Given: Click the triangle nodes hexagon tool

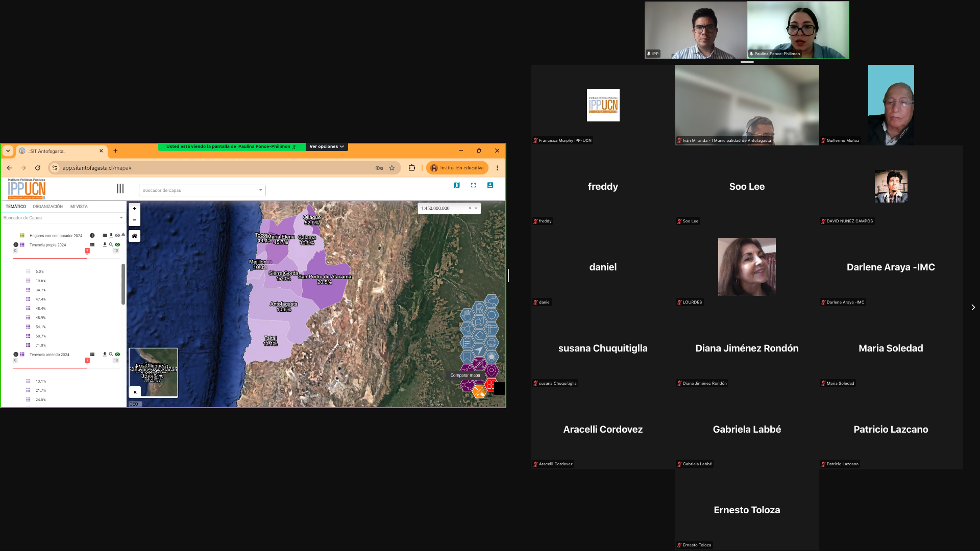Looking at the screenshot, I should point(467,329).
